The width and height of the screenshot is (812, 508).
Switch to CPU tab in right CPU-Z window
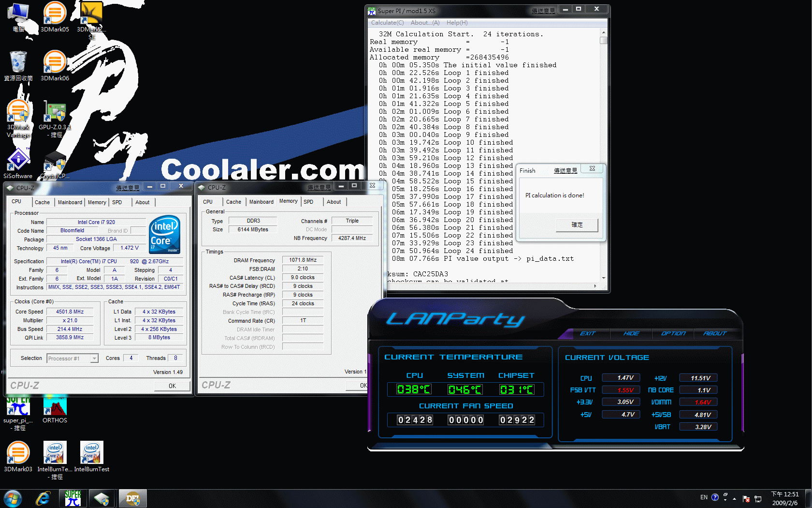(x=208, y=202)
